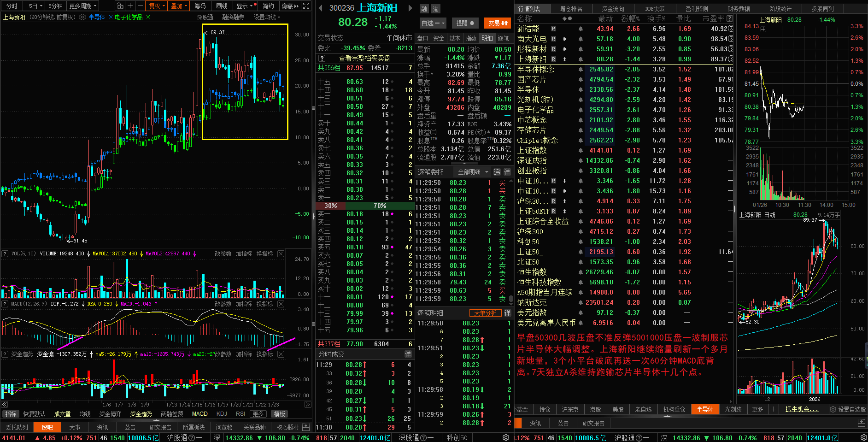Open the 5日 period dropdown
868x442 pixels.
pos(35,6)
